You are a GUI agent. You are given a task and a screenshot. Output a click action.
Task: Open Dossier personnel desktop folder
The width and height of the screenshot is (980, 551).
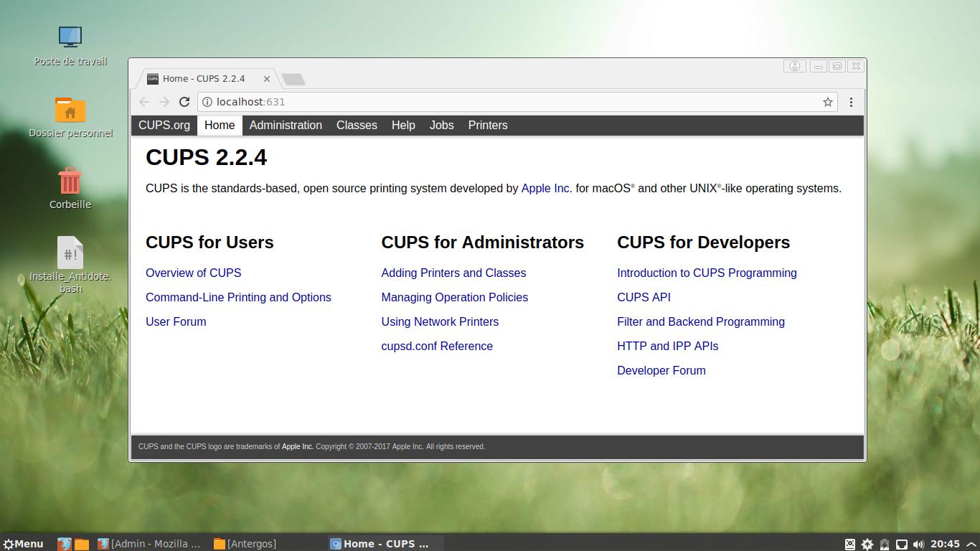coord(70,117)
